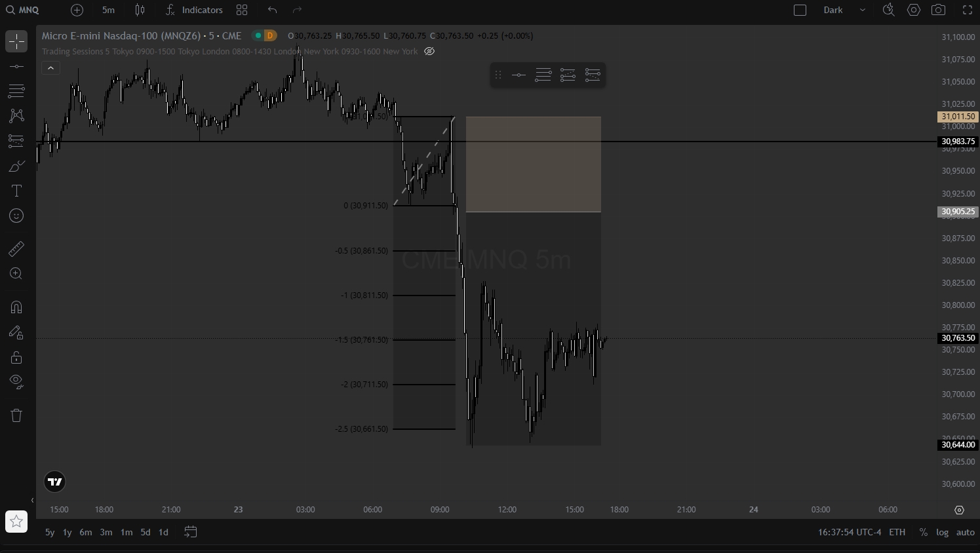Select the crosshair cursor tool
The width and height of the screenshot is (980, 553).
coord(16,41)
